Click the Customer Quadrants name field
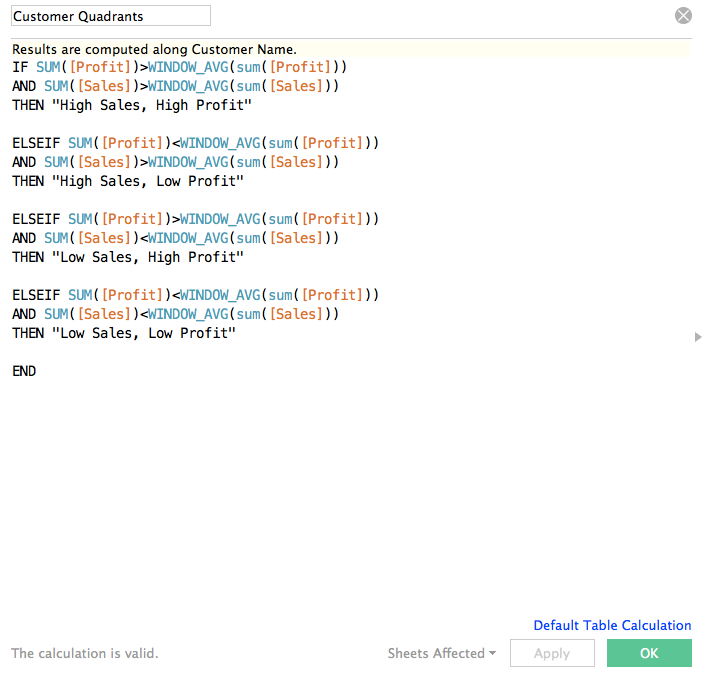Screen dimensions: 702x680 [111, 16]
